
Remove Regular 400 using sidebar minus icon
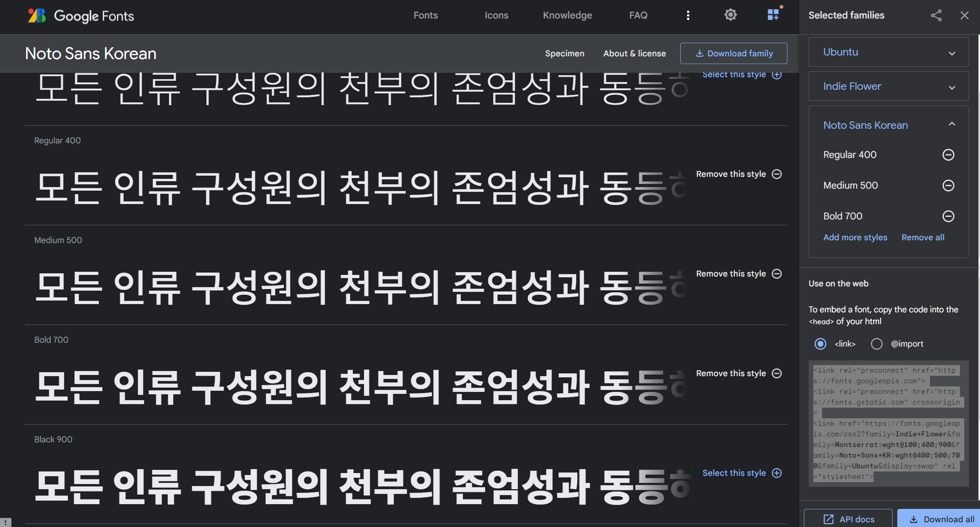(x=948, y=155)
